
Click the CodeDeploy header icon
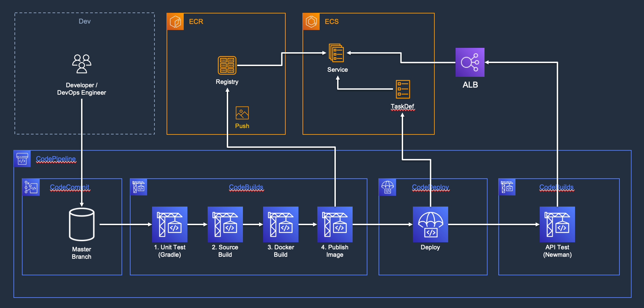point(388,187)
